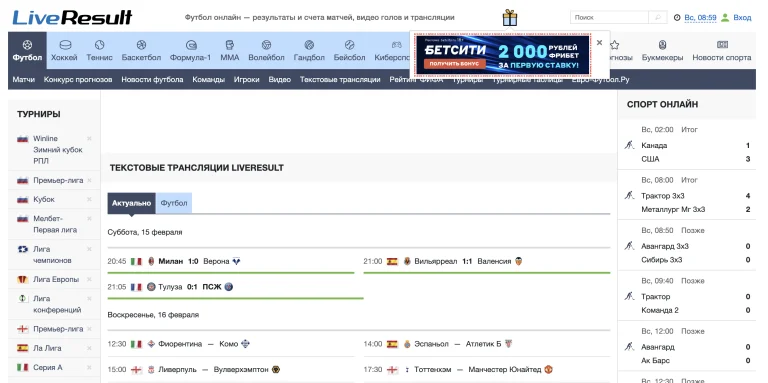The width and height of the screenshot is (768, 383).
Task: Click the Вход login link
Action: (742, 18)
